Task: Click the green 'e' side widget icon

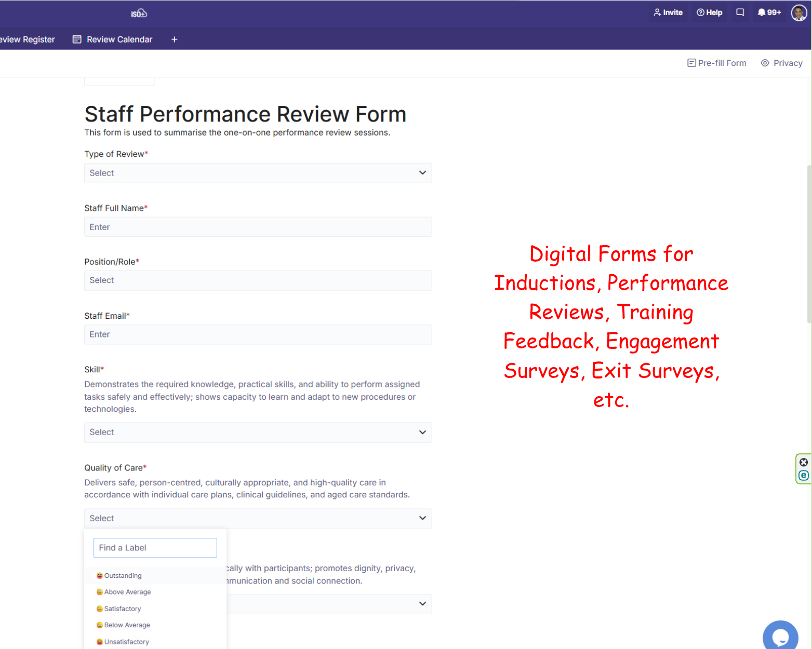Action: (x=803, y=476)
